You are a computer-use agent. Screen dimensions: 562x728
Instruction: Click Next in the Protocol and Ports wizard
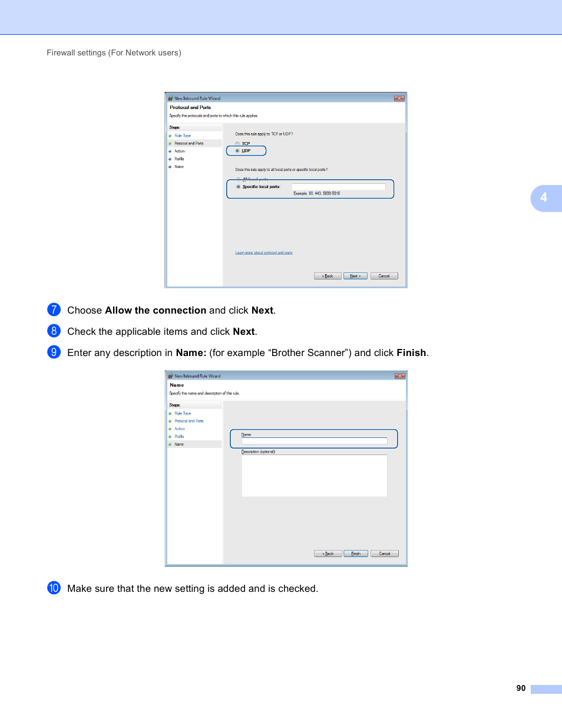click(355, 276)
